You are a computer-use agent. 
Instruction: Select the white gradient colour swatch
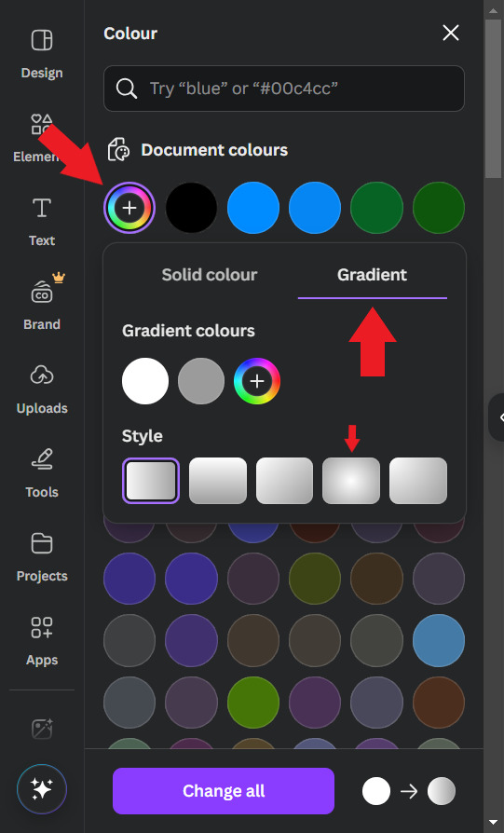click(145, 381)
